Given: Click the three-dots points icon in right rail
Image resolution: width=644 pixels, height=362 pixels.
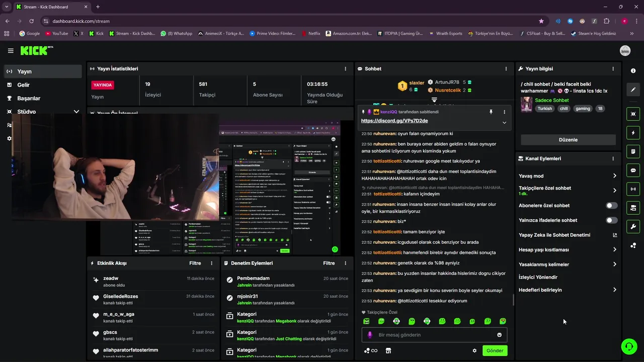Looking at the screenshot, I should point(633,245).
